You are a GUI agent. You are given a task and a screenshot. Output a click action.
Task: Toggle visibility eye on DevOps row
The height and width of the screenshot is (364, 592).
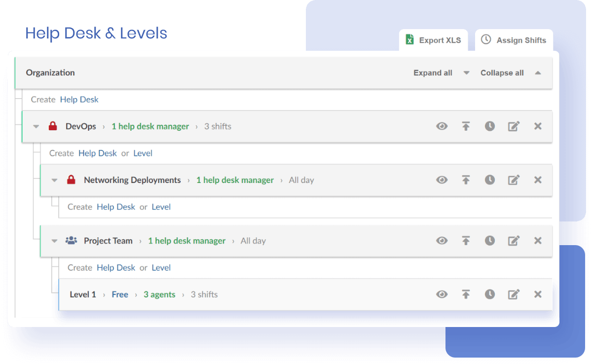pos(442,126)
